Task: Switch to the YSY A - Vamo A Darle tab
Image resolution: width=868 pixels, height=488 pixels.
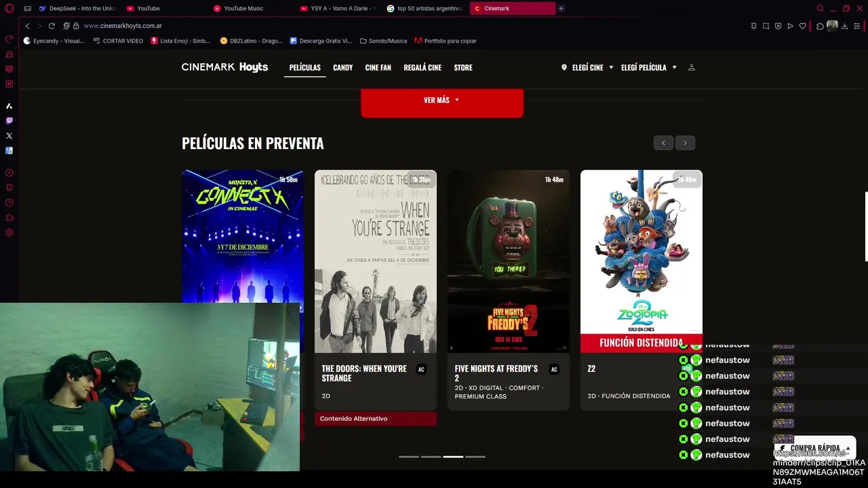Action: point(339,8)
